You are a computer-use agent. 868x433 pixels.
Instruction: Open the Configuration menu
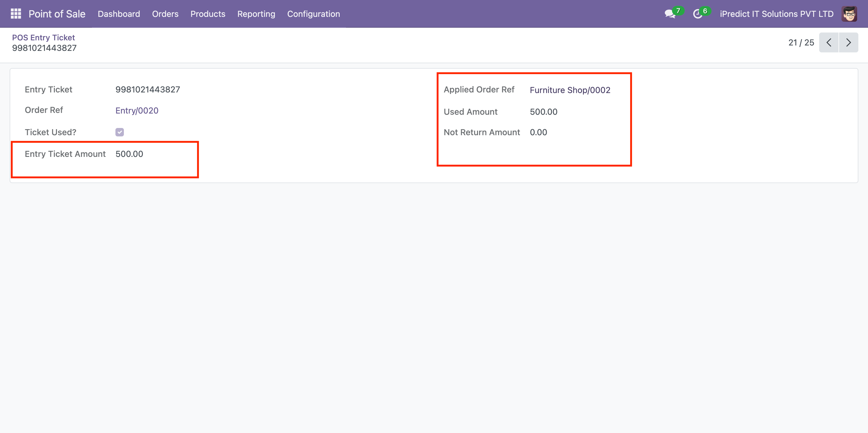313,14
